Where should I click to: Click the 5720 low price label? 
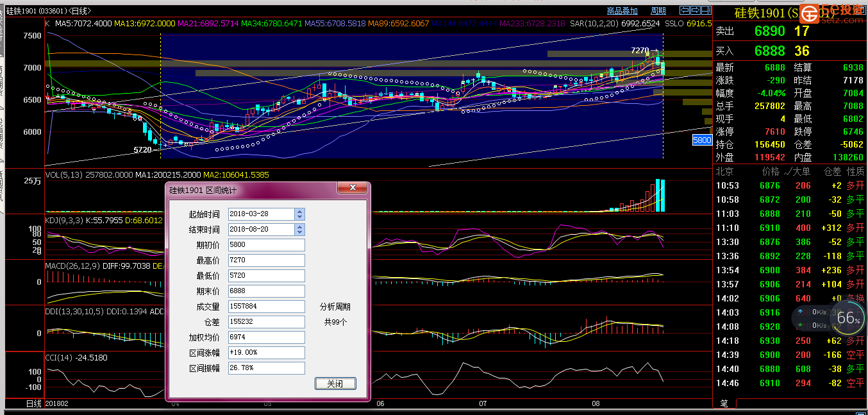[x=142, y=149]
